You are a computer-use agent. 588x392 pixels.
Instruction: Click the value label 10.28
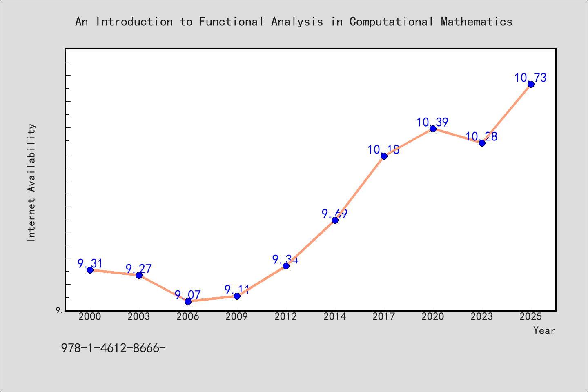[481, 136]
